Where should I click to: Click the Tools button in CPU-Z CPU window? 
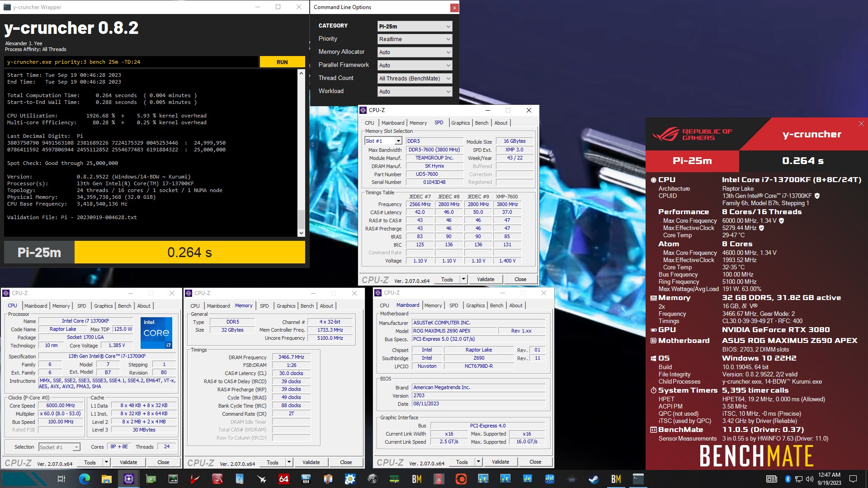tap(90, 462)
